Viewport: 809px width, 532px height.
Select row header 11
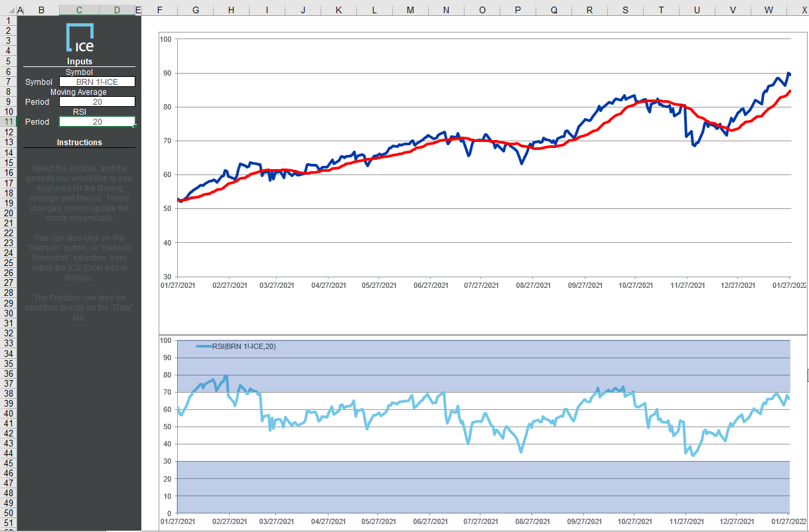pos(8,122)
